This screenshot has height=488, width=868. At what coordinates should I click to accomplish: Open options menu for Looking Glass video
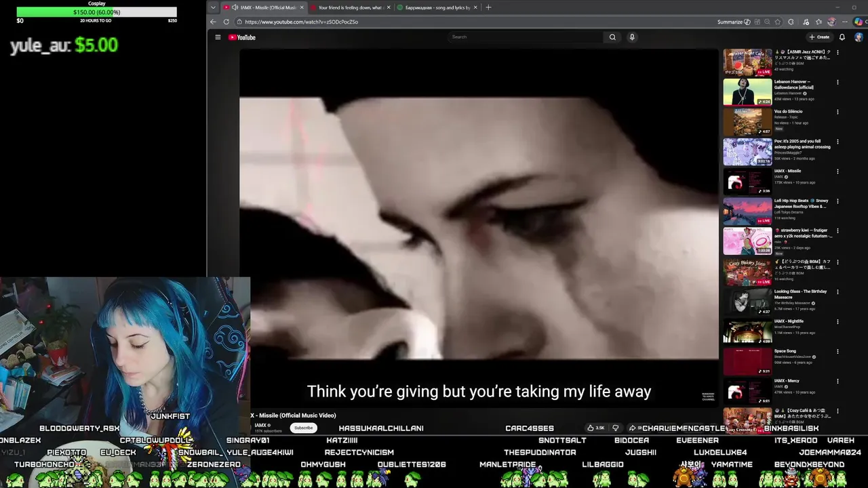[x=837, y=291]
